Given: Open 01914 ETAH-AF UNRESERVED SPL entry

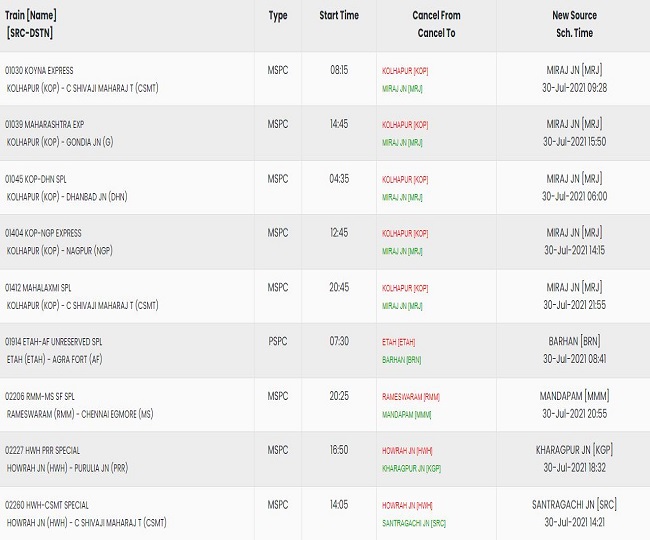Looking at the screenshot, I should tap(53, 341).
